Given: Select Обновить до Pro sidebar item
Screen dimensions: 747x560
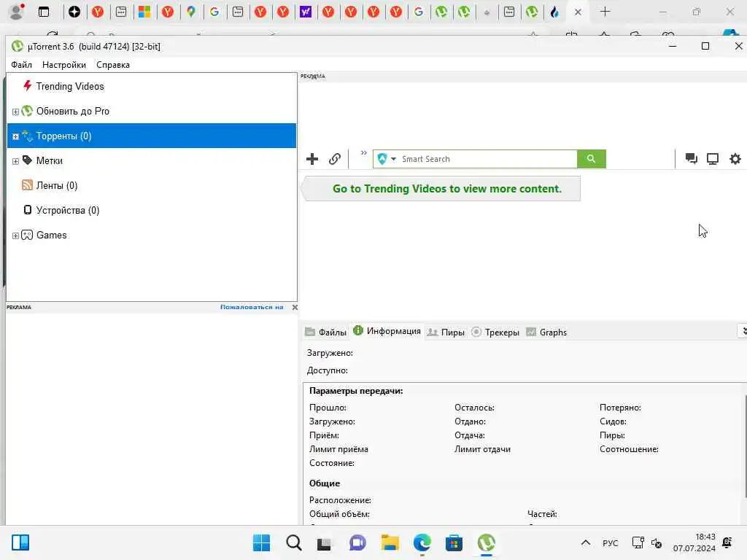Looking at the screenshot, I should click(72, 111).
